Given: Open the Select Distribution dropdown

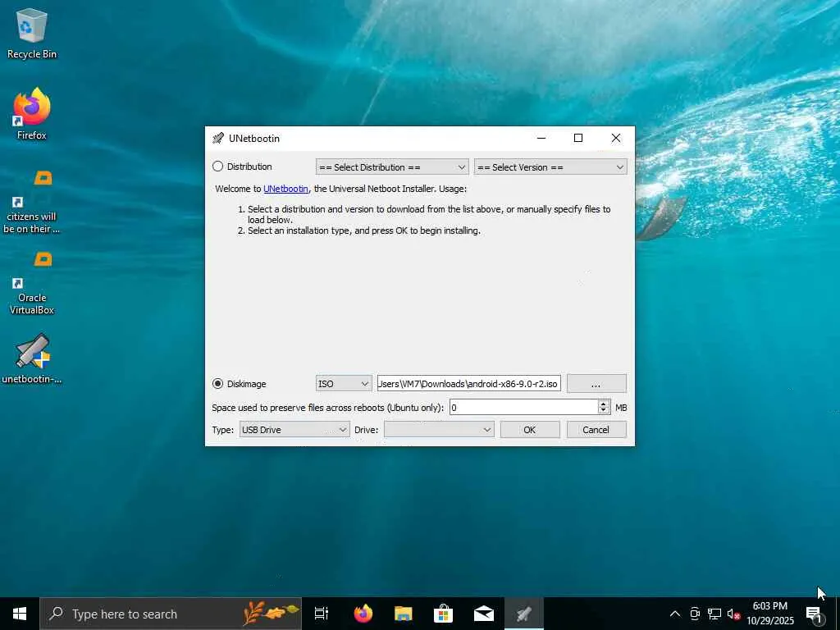Looking at the screenshot, I should click(392, 167).
